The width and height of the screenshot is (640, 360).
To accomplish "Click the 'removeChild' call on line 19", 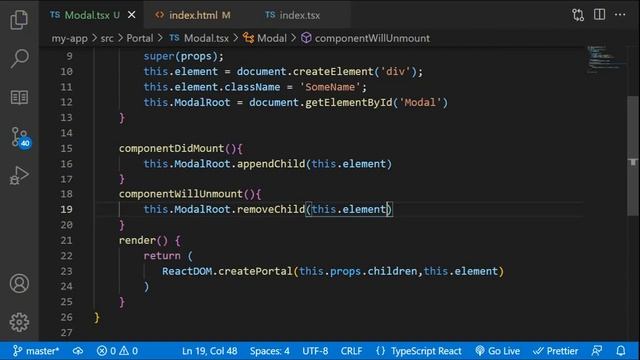I will pyautogui.click(x=271, y=209).
